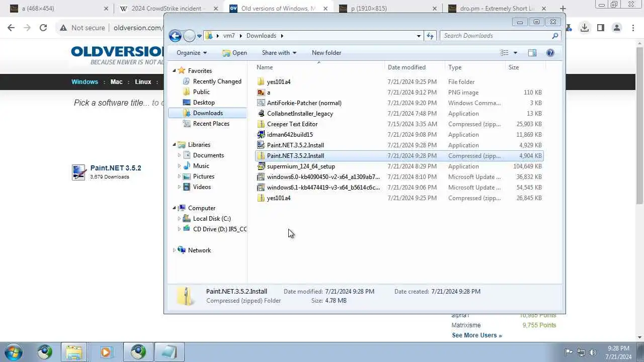Viewport: 644px width, 362px height.
Task: Click the browser address bar URL
Action: pyautogui.click(x=137, y=28)
